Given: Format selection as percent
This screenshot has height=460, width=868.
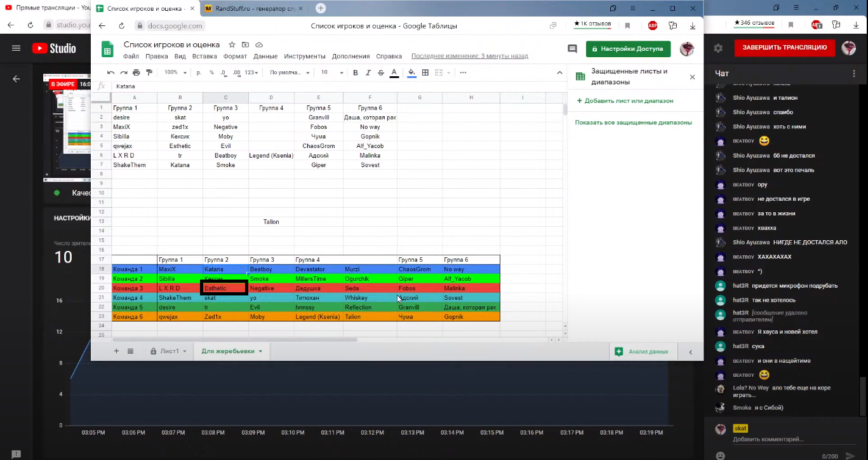Looking at the screenshot, I should point(211,72).
